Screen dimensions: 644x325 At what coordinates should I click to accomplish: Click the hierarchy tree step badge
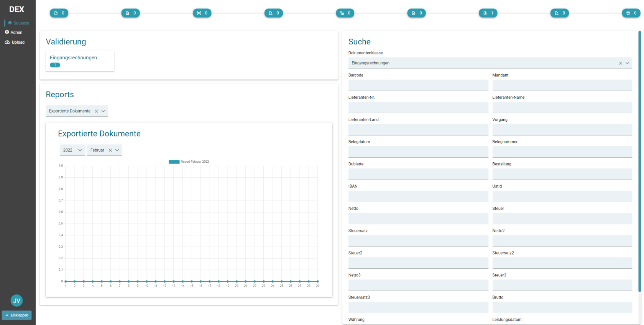[x=345, y=13]
